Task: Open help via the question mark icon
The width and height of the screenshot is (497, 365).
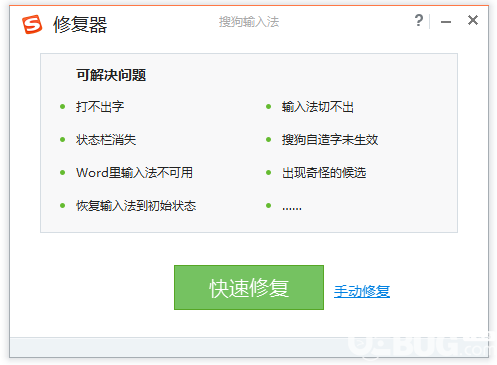Action: pyautogui.click(x=419, y=20)
